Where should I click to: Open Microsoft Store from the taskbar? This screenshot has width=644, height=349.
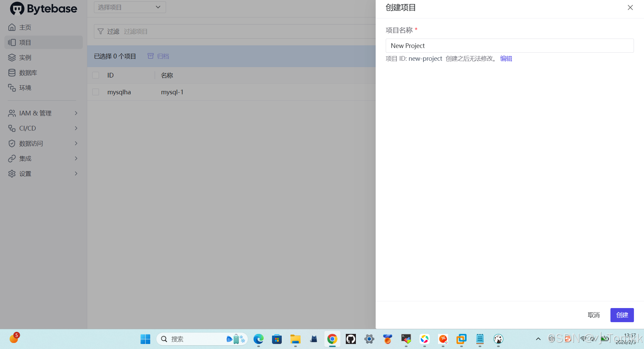(x=277, y=339)
